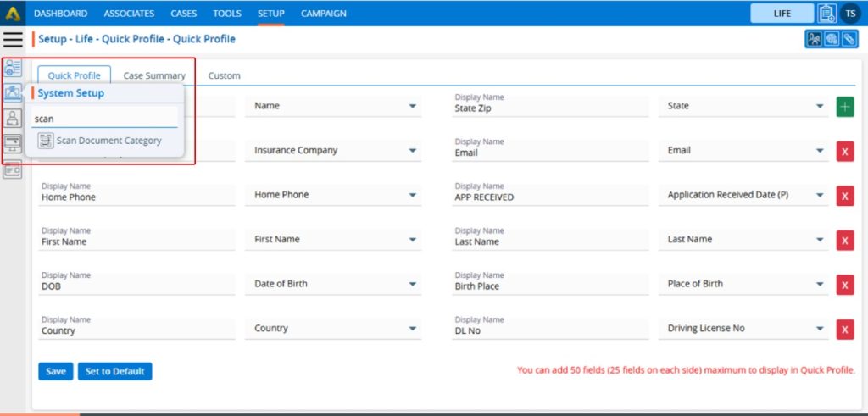Click the System Setup search field
The height and width of the screenshot is (416, 868).
(x=103, y=119)
